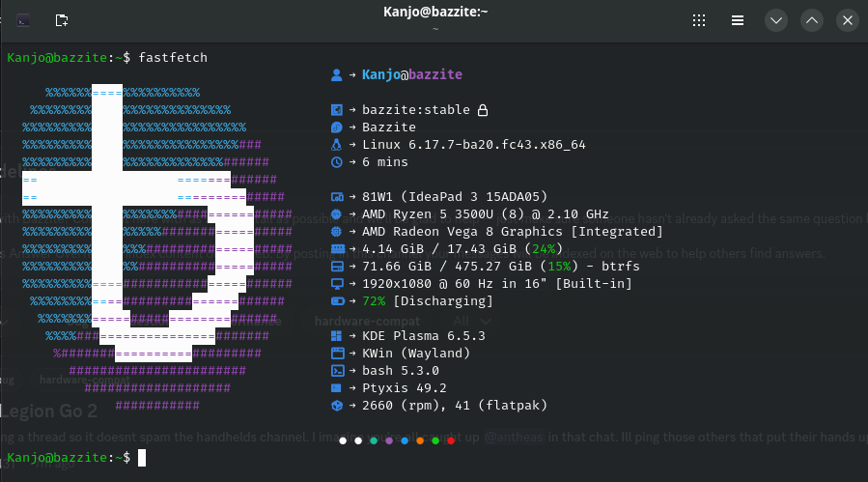868x482 pixels.
Task: Open the tab overview grid
Action: click(x=699, y=20)
